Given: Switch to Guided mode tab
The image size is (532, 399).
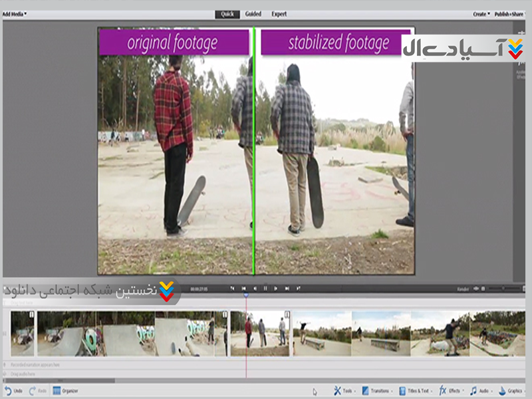Looking at the screenshot, I should tap(253, 14).
